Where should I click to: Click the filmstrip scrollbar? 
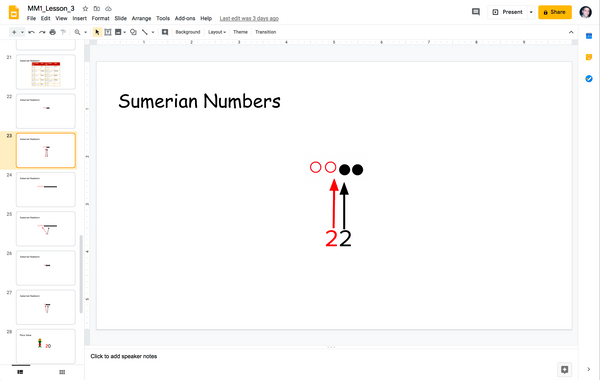point(81,274)
